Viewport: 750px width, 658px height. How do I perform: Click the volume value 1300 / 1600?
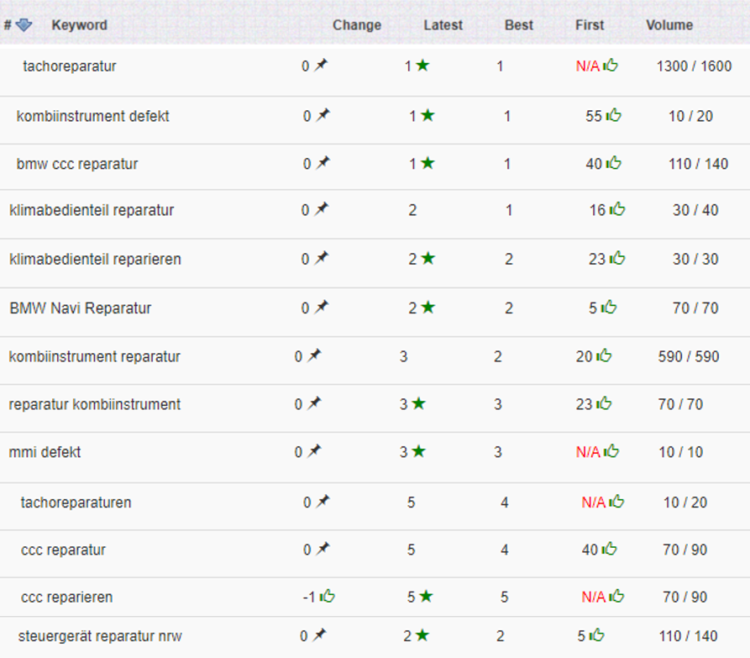694,66
